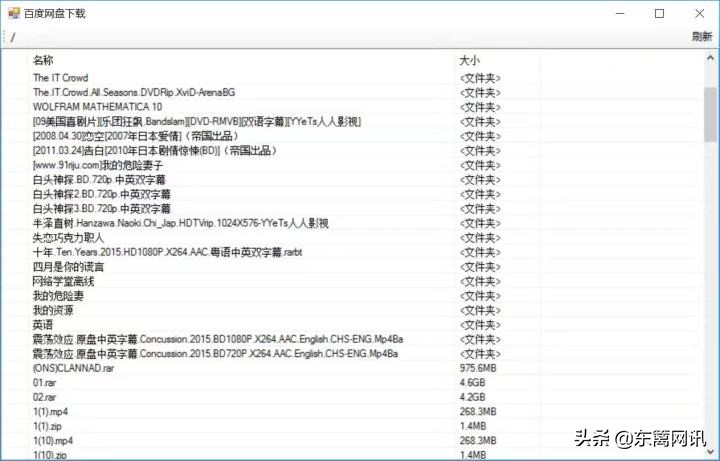
Task: Select the 我的资源 folder
Action: click(53, 310)
